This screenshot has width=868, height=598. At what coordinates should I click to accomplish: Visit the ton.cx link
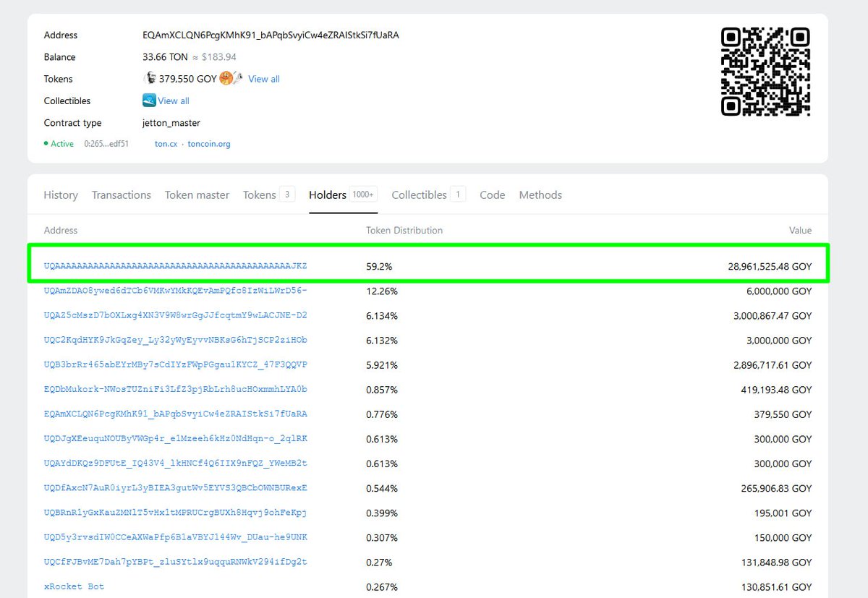point(167,143)
